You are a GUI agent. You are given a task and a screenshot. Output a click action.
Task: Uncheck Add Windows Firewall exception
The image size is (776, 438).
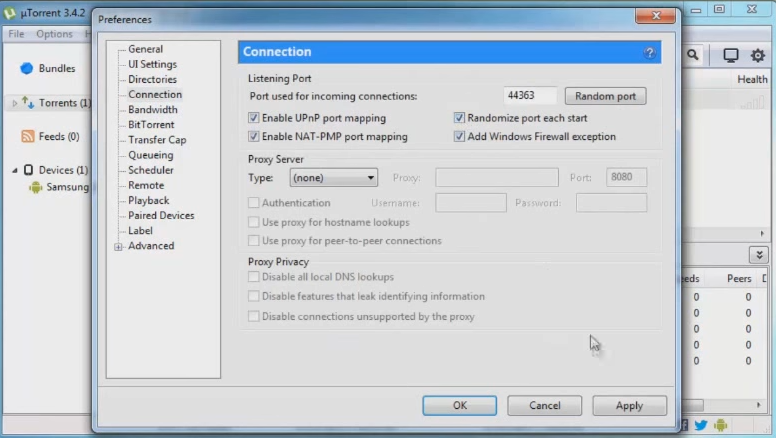point(459,136)
